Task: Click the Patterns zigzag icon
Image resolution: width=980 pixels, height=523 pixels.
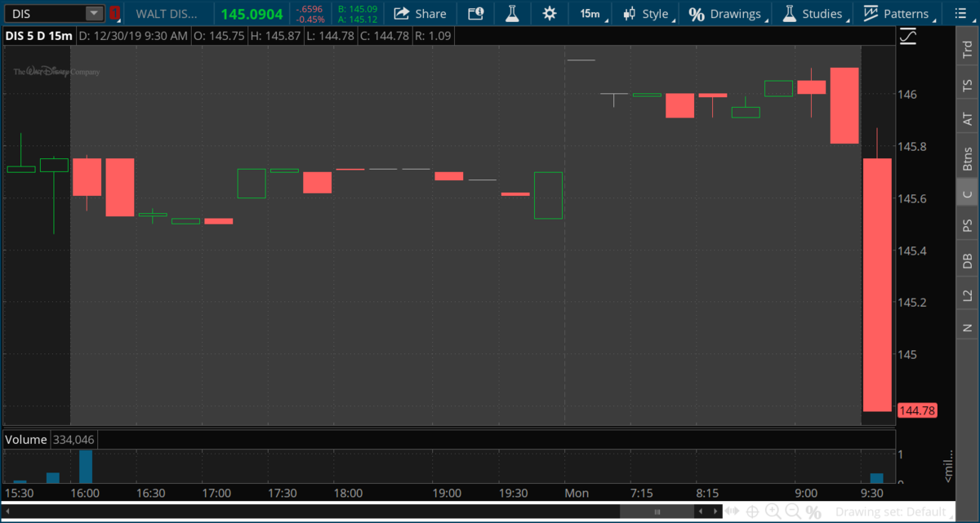Action: 871,14
